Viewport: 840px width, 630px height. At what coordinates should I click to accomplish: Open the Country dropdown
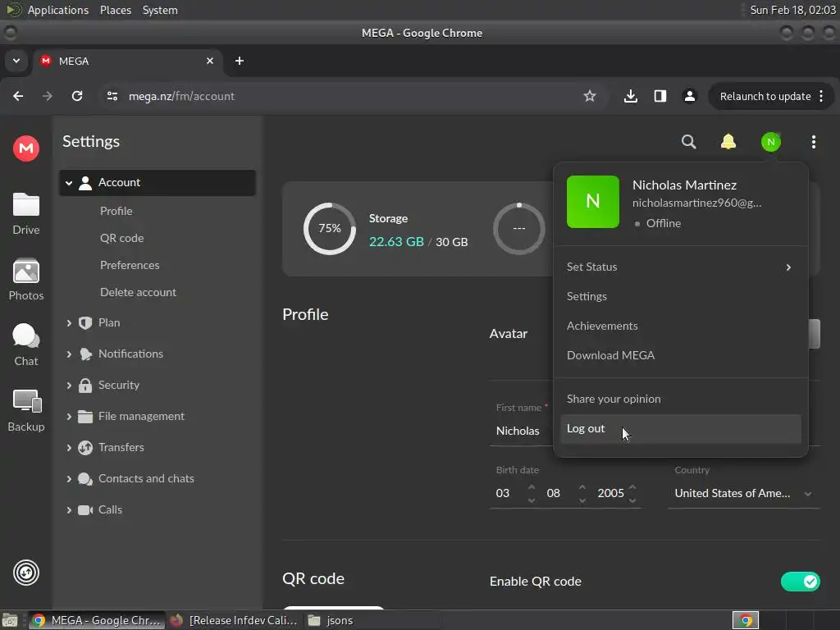743,493
